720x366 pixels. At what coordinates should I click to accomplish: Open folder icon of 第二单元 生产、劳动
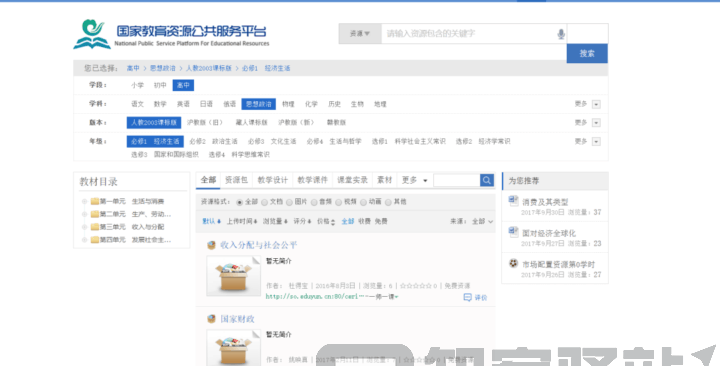[x=95, y=214]
